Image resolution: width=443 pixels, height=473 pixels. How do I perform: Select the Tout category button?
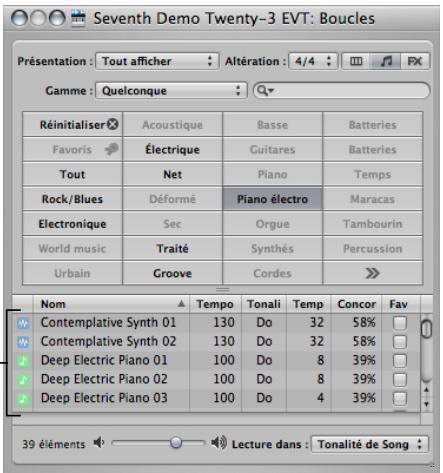pyautogui.click(x=72, y=174)
